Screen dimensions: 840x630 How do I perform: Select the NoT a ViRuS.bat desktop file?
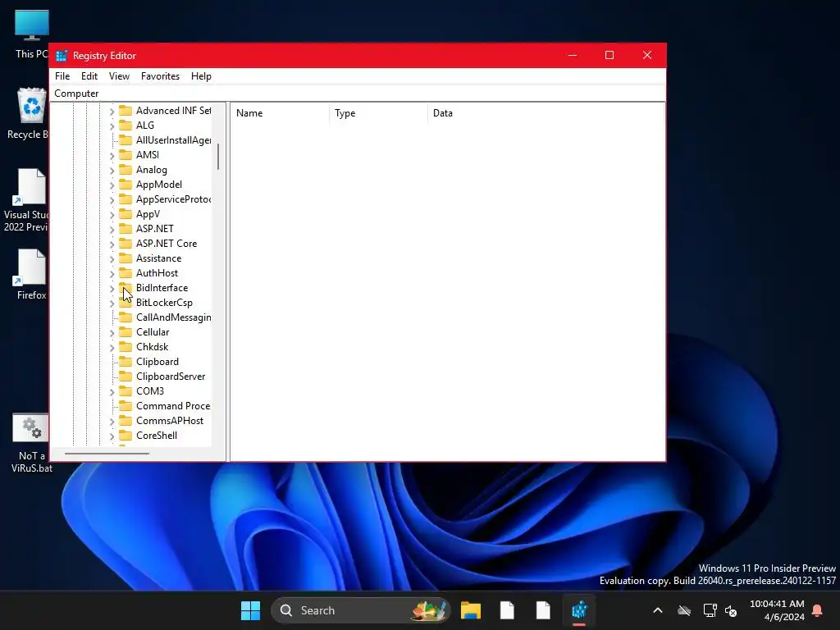[31, 442]
